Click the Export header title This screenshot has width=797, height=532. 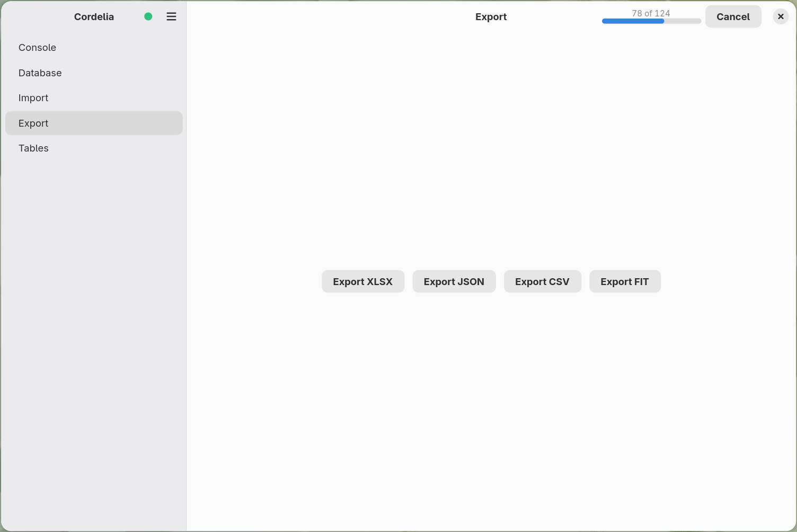click(x=491, y=16)
